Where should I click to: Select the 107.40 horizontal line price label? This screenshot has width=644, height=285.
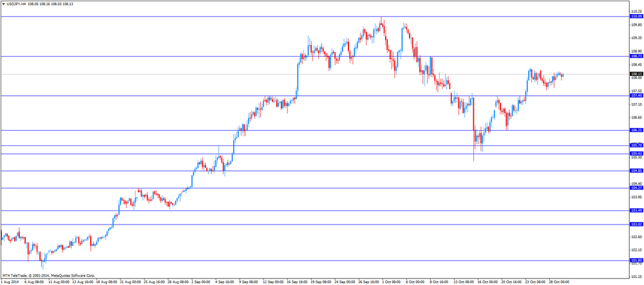[x=636, y=96]
